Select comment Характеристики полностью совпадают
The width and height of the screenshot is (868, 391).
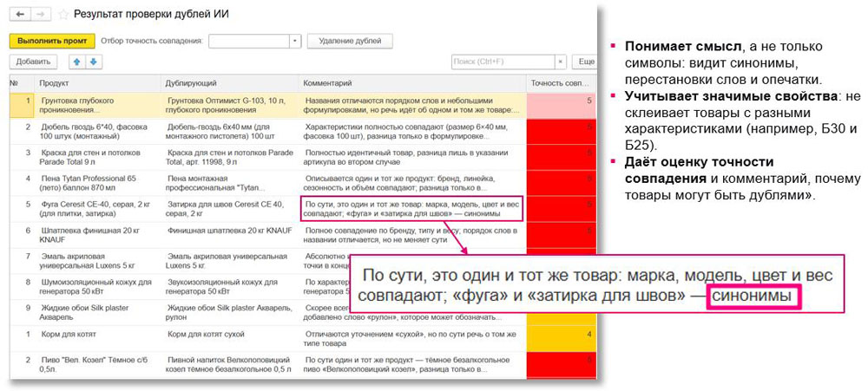click(x=411, y=131)
